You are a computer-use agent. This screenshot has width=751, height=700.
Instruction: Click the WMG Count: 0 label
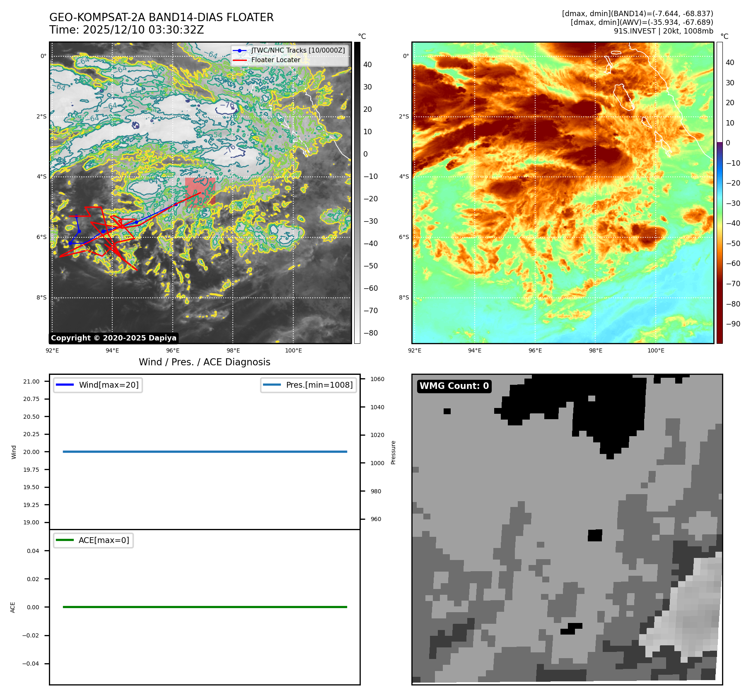coord(454,386)
